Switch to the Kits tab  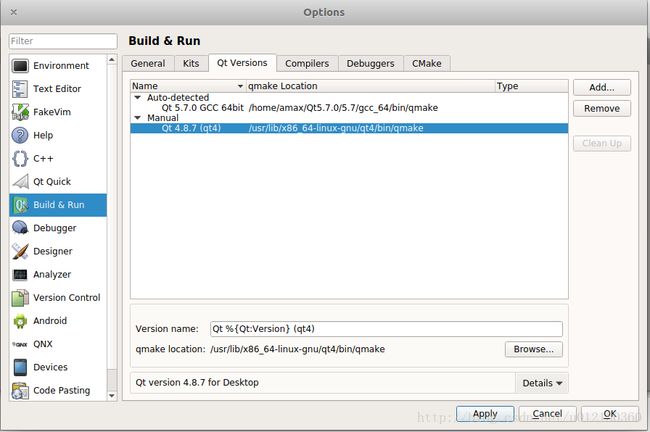191,63
